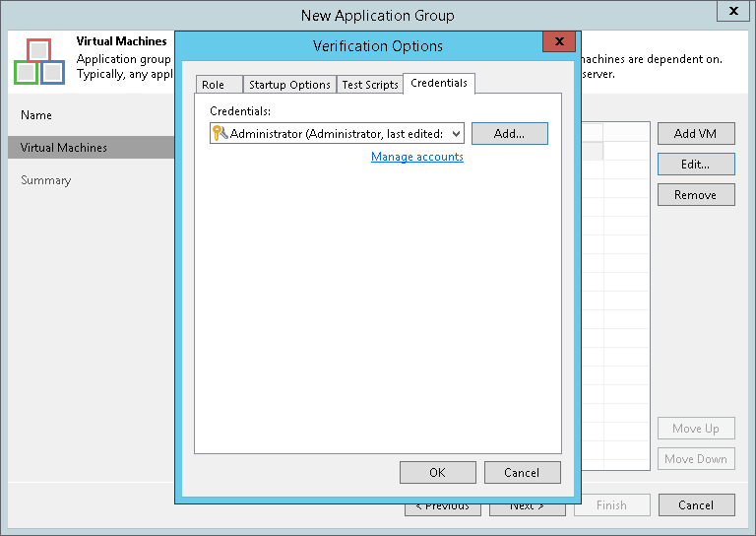Click Remove in New Application Group
This screenshot has width=756, height=536.
pos(696,195)
